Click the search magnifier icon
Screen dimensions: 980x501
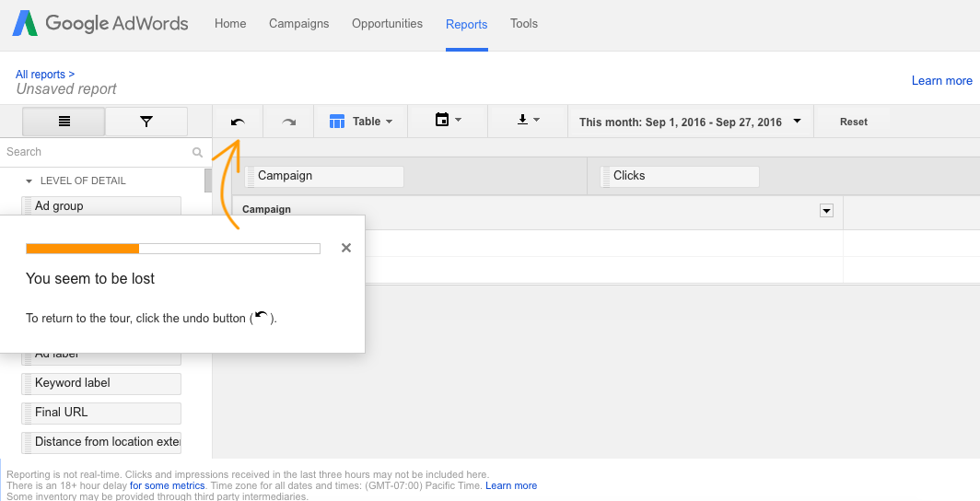click(197, 152)
